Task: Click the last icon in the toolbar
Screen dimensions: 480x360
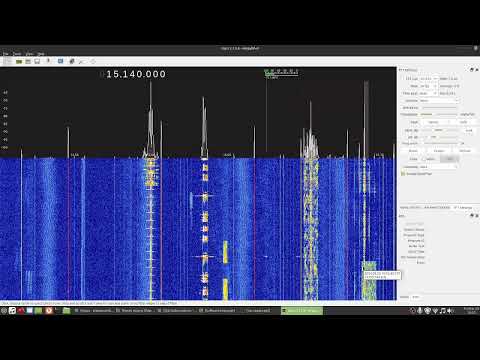Action: click(x=93, y=61)
